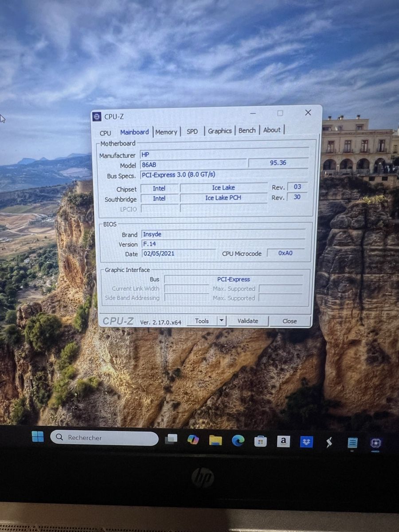Open Dropbox from the taskbar

pyautogui.click(x=306, y=442)
